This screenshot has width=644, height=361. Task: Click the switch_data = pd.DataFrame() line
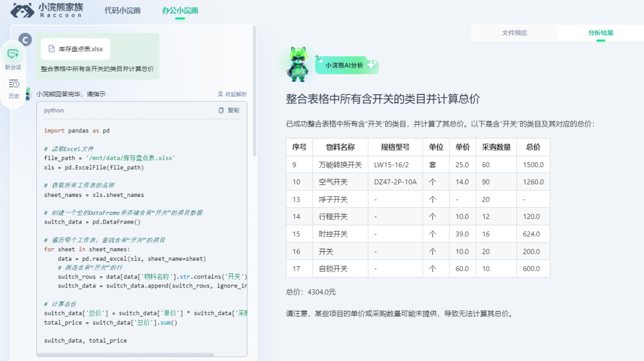tap(92, 222)
